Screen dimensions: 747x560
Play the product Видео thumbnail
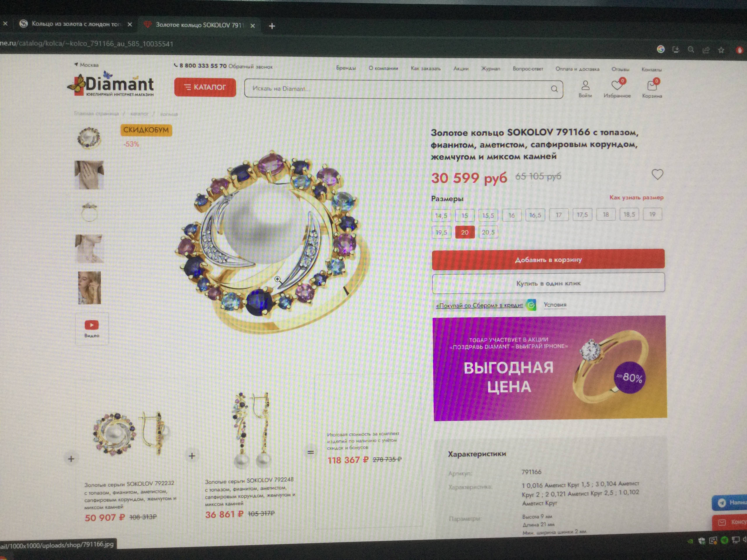tap(92, 328)
